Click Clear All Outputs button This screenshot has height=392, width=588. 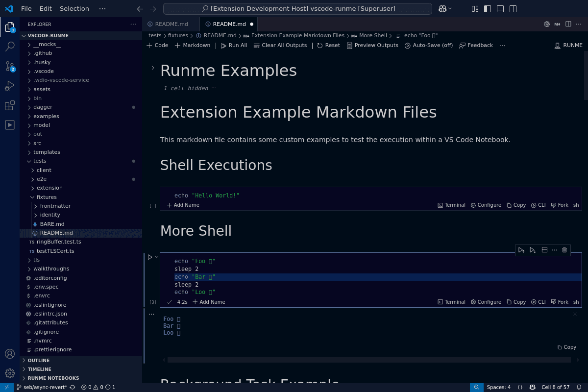(280, 46)
